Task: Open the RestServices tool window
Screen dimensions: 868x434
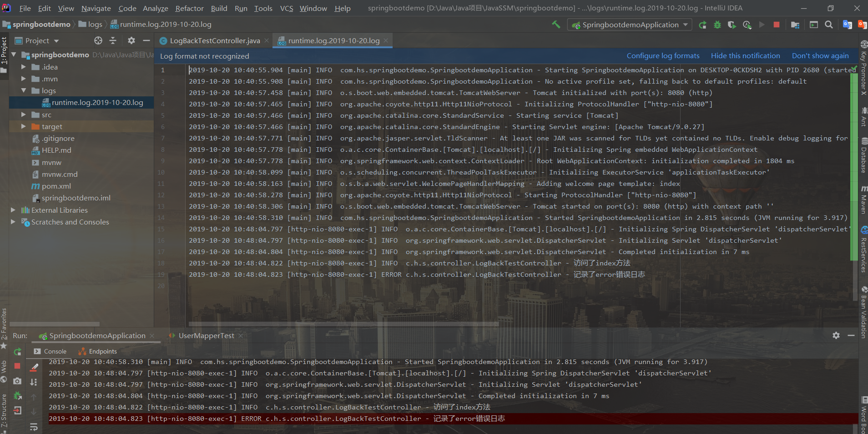Action: pyautogui.click(x=863, y=249)
